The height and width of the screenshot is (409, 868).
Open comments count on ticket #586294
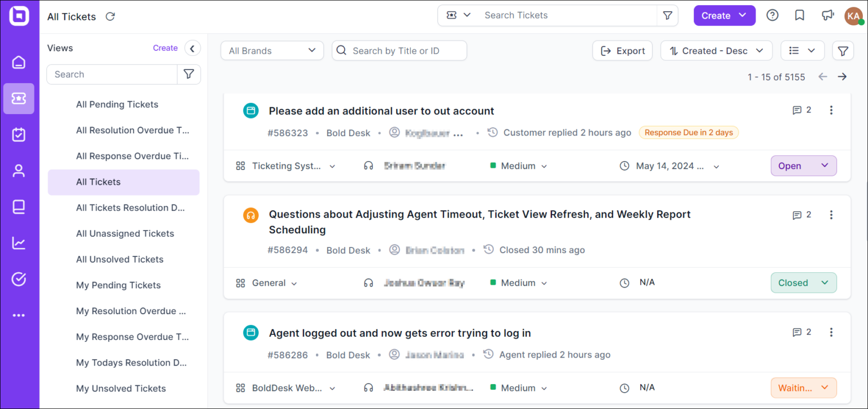point(802,215)
